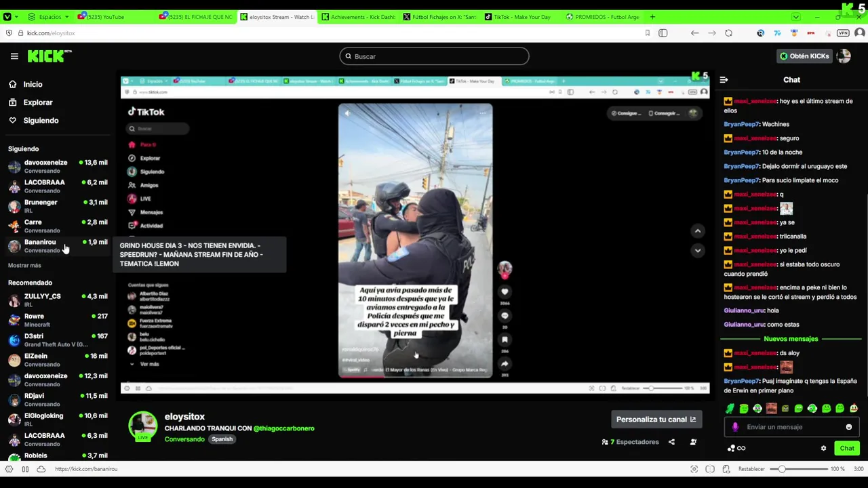This screenshot has height=488, width=868.
Task: Click the Spanish language tag
Action: pyautogui.click(x=222, y=439)
